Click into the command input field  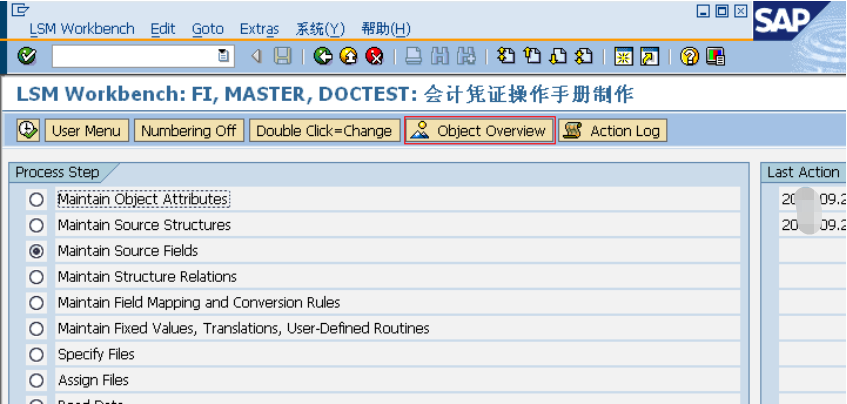pos(135,56)
